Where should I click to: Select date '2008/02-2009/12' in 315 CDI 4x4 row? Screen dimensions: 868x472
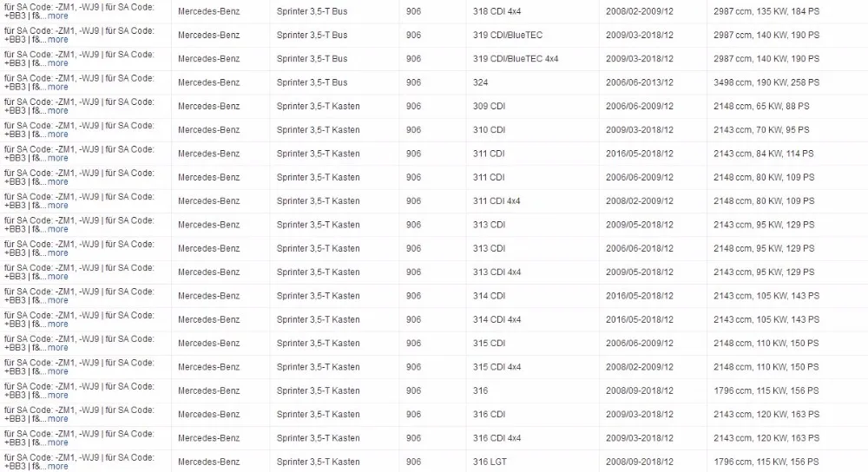click(x=640, y=367)
